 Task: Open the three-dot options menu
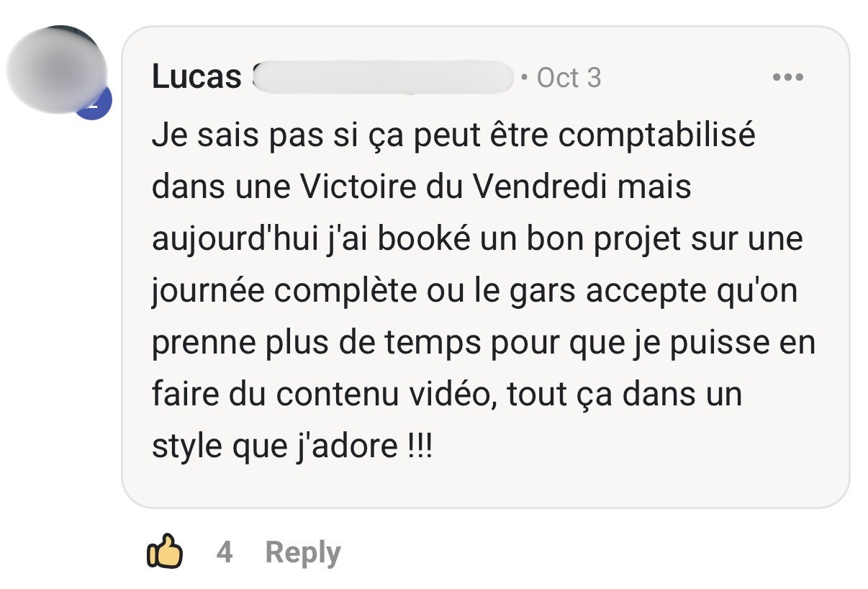click(x=787, y=77)
